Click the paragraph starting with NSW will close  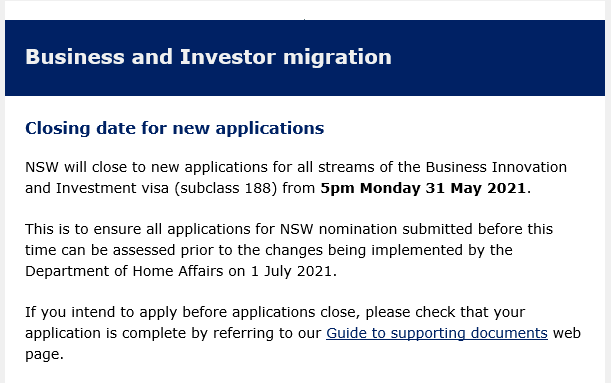point(296,178)
